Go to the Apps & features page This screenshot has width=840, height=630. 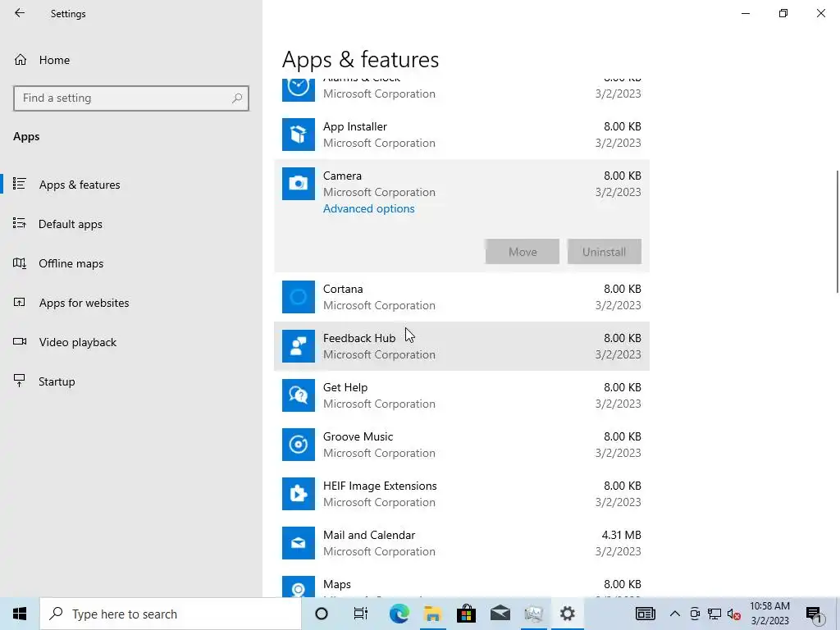click(80, 185)
